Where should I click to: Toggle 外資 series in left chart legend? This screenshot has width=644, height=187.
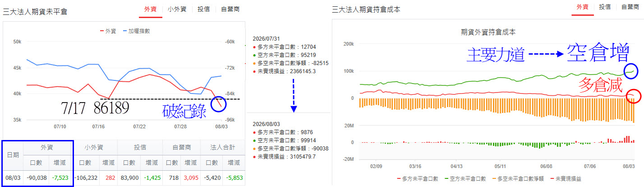click(108, 31)
